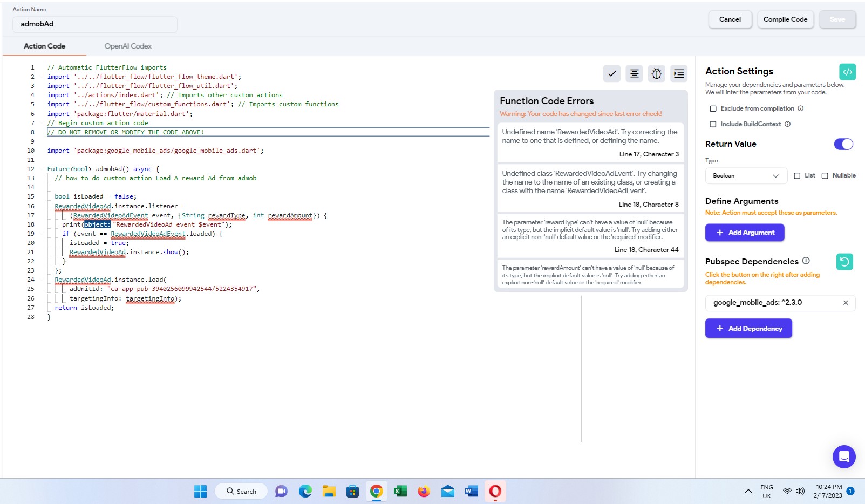The height and width of the screenshot is (504, 865).
Task: Click the taskbar Search box
Action: (241, 491)
